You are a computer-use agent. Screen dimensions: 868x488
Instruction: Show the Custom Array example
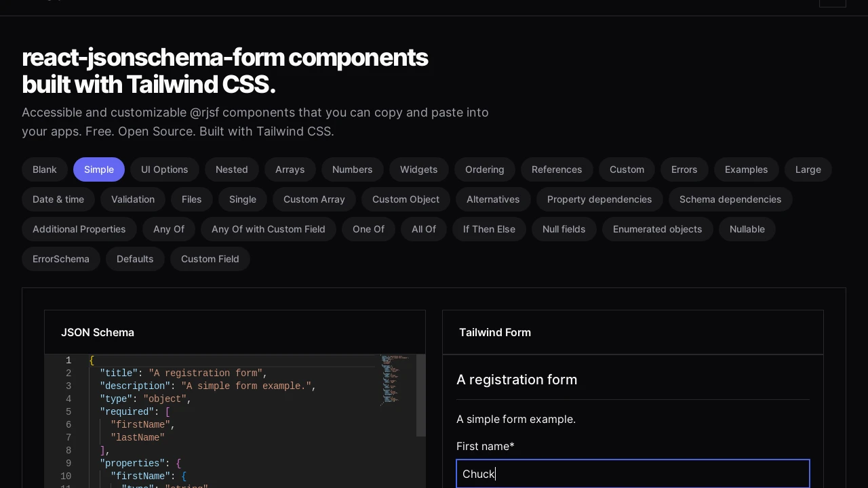pyautogui.click(x=315, y=199)
